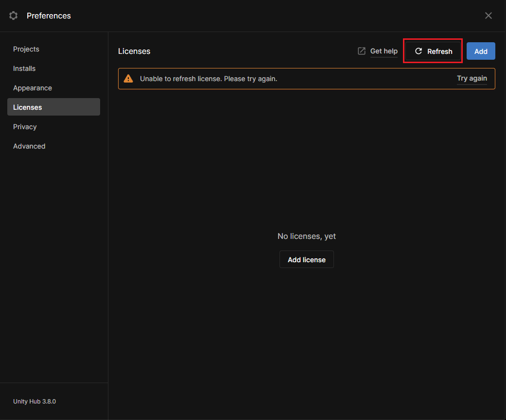
Task: Click the Get help link
Action: click(384, 51)
